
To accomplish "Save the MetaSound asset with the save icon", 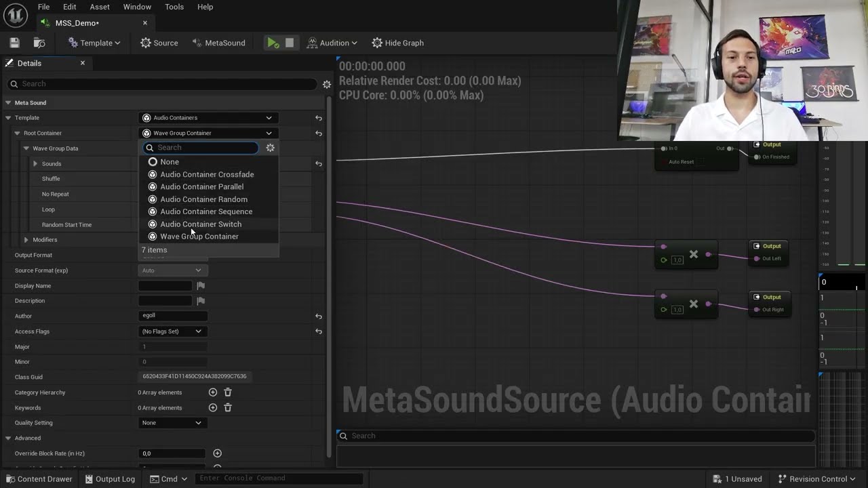I will coord(14,43).
